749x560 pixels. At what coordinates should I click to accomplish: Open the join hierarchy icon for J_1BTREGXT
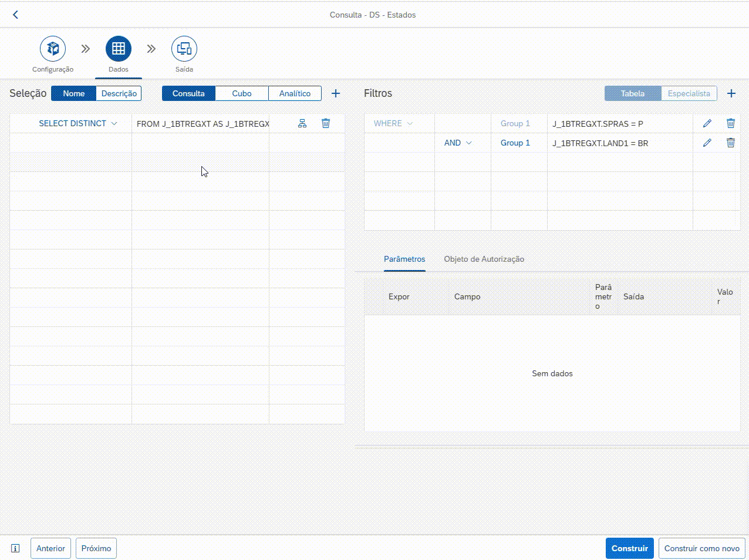[302, 123]
